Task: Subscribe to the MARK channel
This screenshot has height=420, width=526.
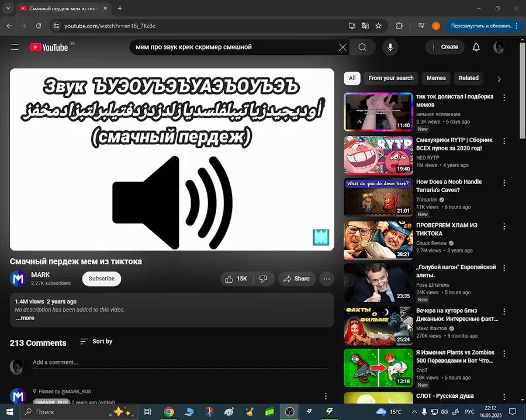Action: [102, 279]
